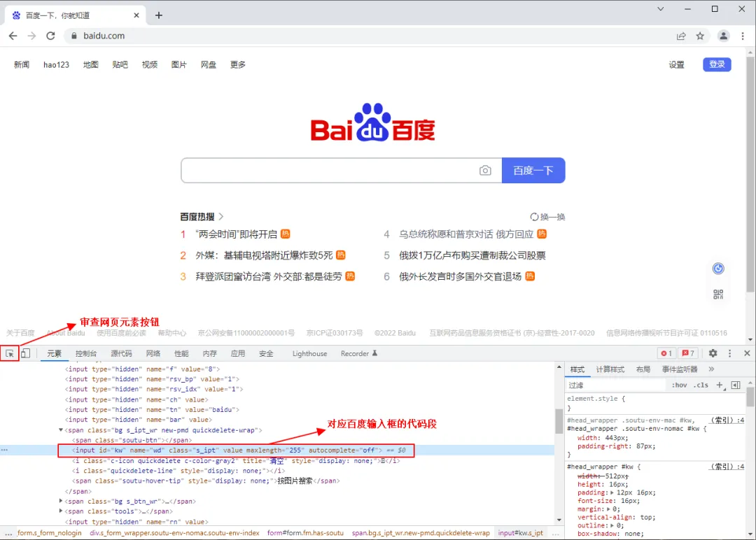Toggle device toolbar icon in DevTools
Screen dimensions: 756x540
coord(26,353)
